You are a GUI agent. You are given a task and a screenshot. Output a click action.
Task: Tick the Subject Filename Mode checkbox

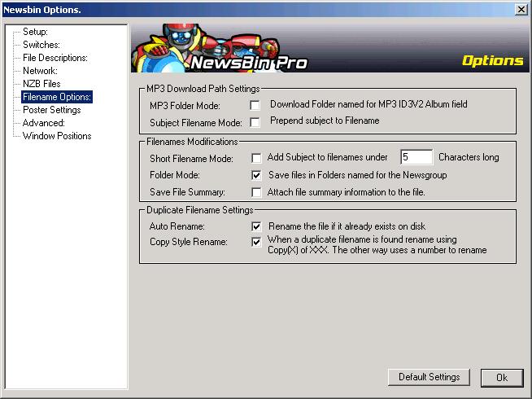(x=255, y=122)
